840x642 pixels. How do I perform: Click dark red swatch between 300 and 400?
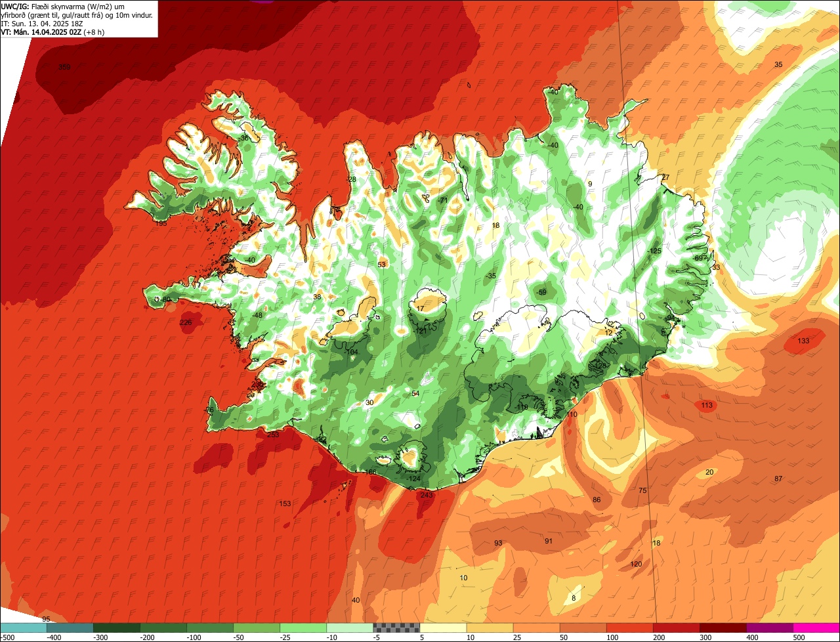pyautogui.click(x=723, y=628)
